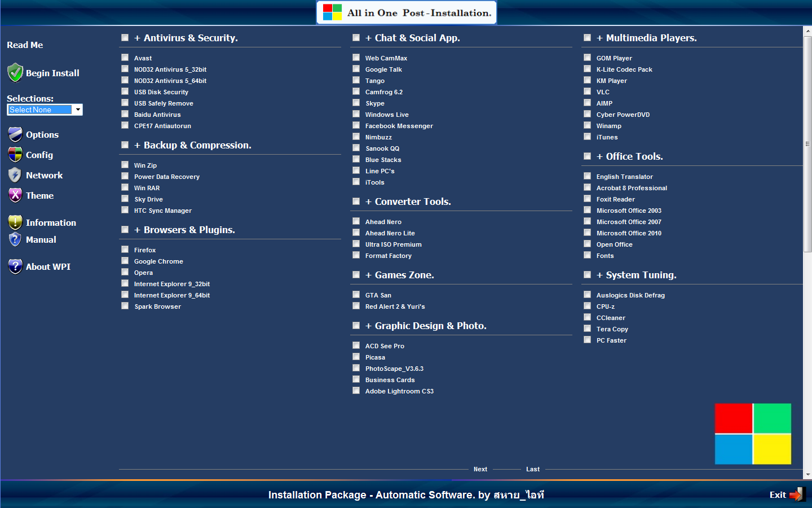Check the Tera Copy checkbox

(x=588, y=329)
